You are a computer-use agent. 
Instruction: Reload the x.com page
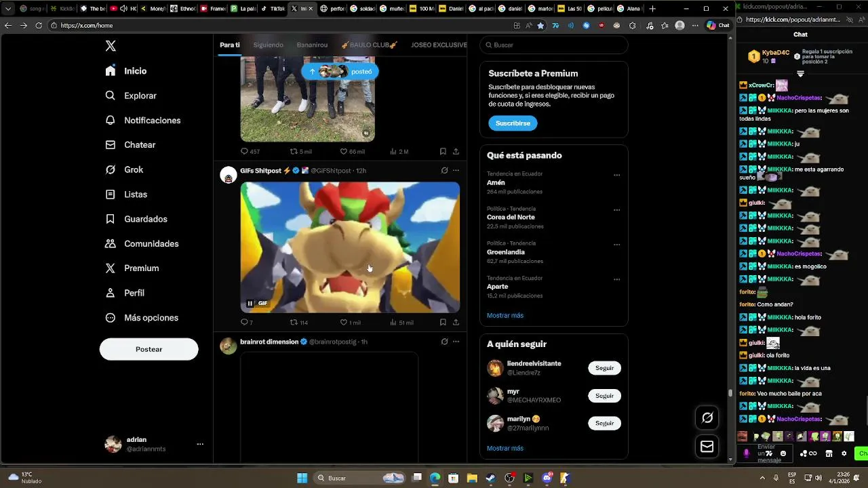tap(39, 25)
